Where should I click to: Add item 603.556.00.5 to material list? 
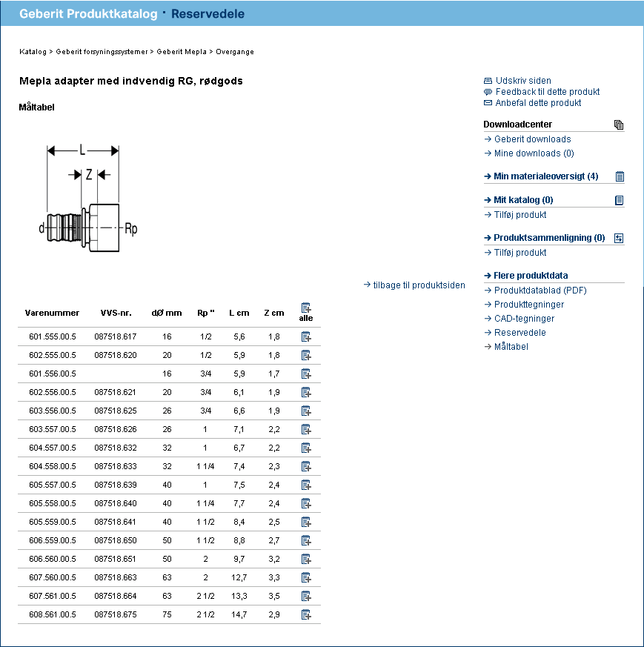click(306, 411)
